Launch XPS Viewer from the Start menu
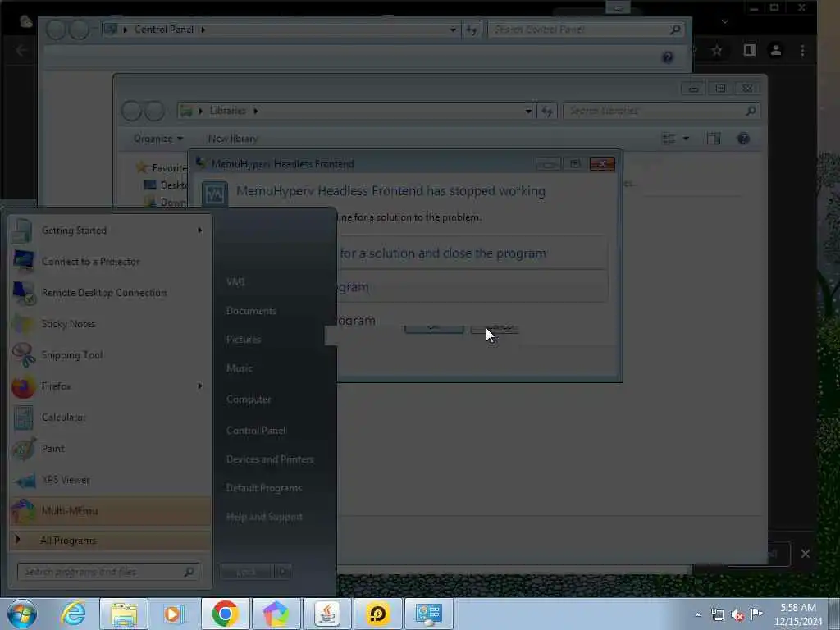Image resolution: width=840 pixels, height=630 pixels. coord(110,480)
